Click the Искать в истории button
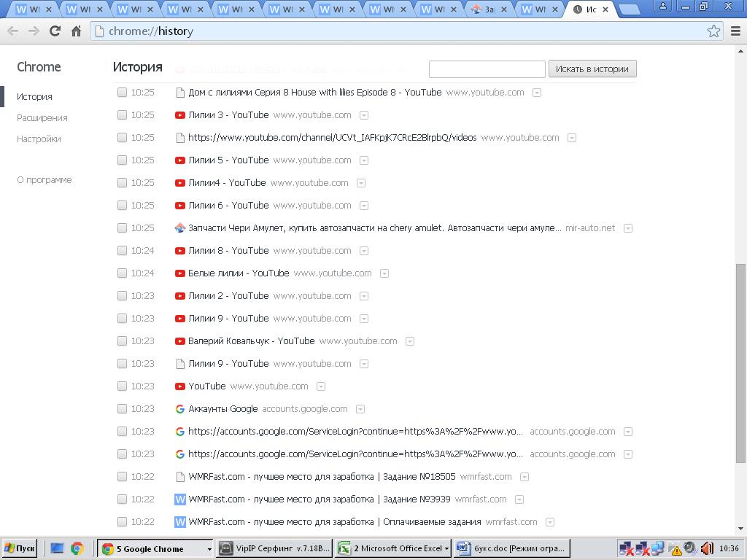The width and height of the screenshot is (747, 560). [x=592, y=69]
